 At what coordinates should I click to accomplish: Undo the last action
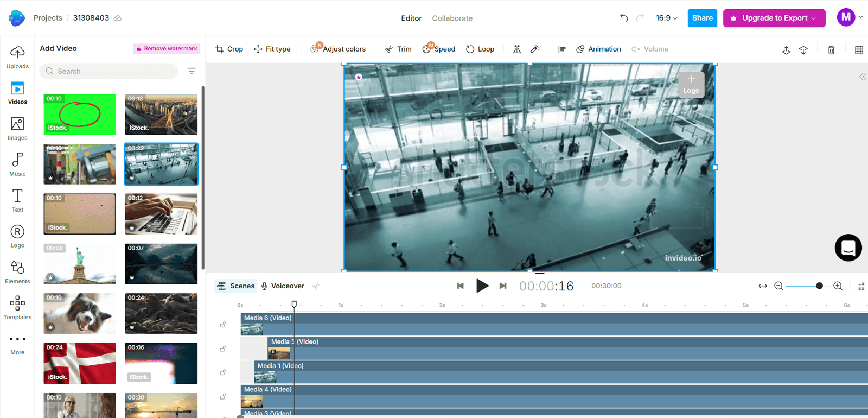pyautogui.click(x=624, y=18)
